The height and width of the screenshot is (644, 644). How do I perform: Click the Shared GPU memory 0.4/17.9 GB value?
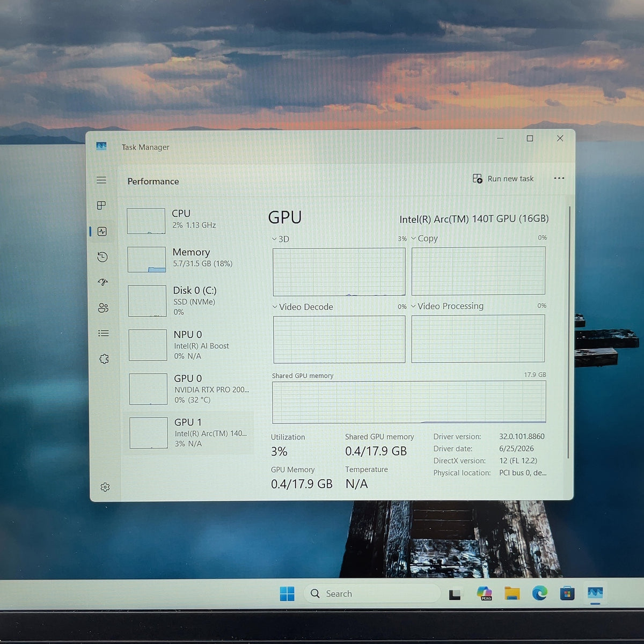pyautogui.click(x=376, y=451)
